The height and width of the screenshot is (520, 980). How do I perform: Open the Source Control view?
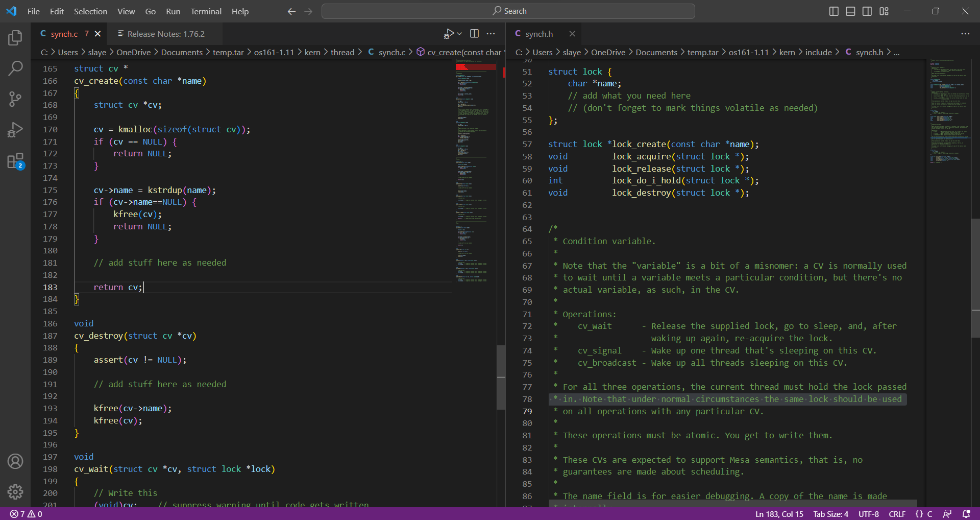[x=15, y=99]
